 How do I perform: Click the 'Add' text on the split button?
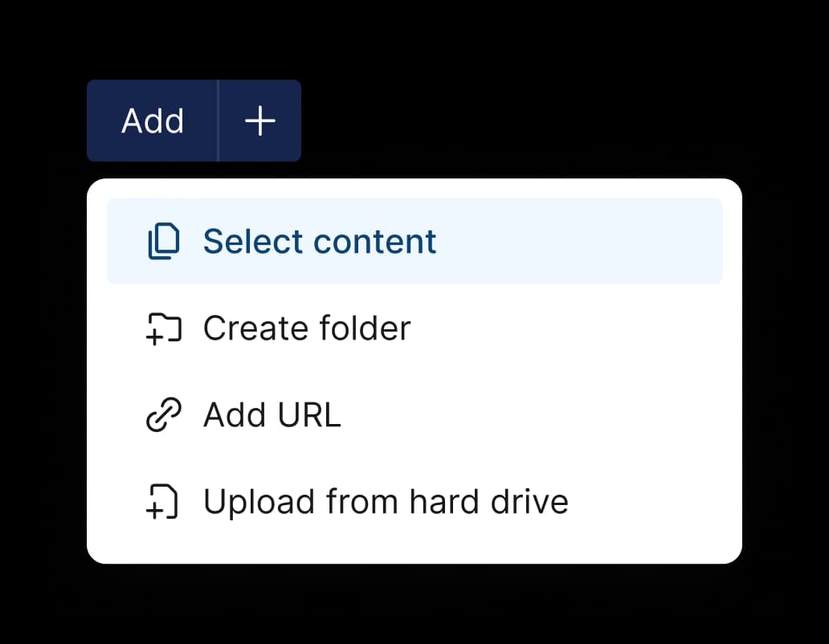(153, 121)
